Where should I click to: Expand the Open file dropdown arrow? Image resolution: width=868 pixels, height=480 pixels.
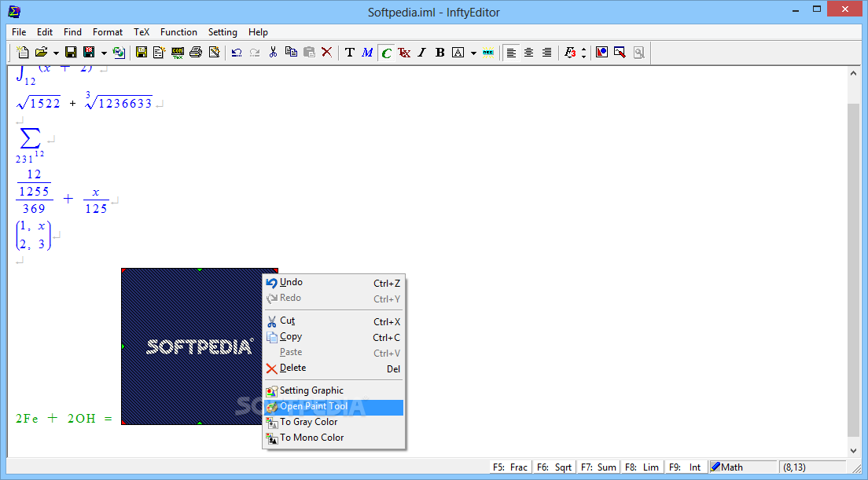[56, 53]
